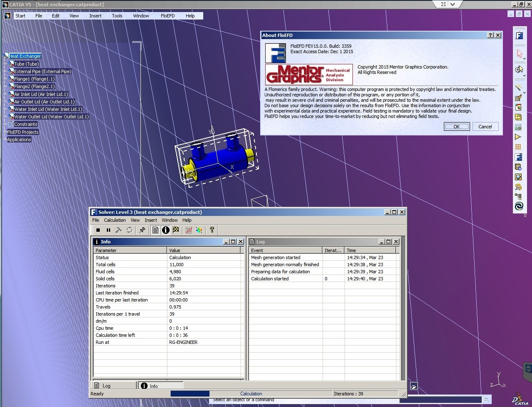
Task: Stop the calculation in the Solver toolbar
Action: [x=98, y=230]
